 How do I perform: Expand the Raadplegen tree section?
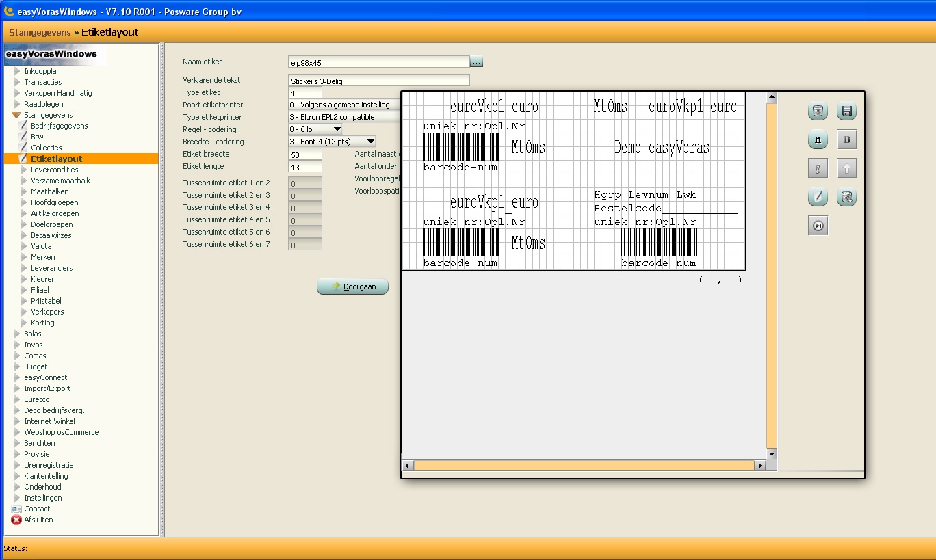pos(17,104)
